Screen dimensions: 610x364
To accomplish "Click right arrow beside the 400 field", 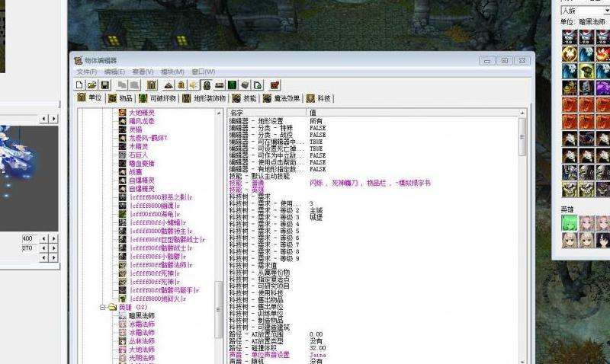I will pos(53,238).
